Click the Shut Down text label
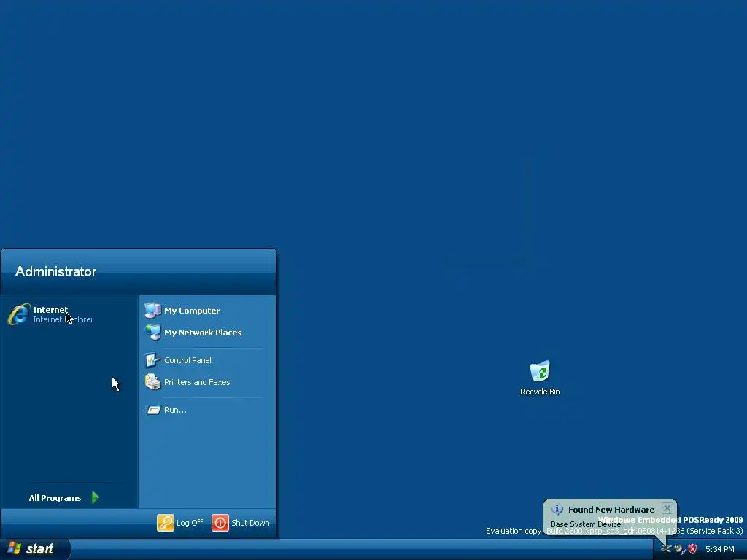The height and width of the screenshot is (560, 747). click(251, 523)
